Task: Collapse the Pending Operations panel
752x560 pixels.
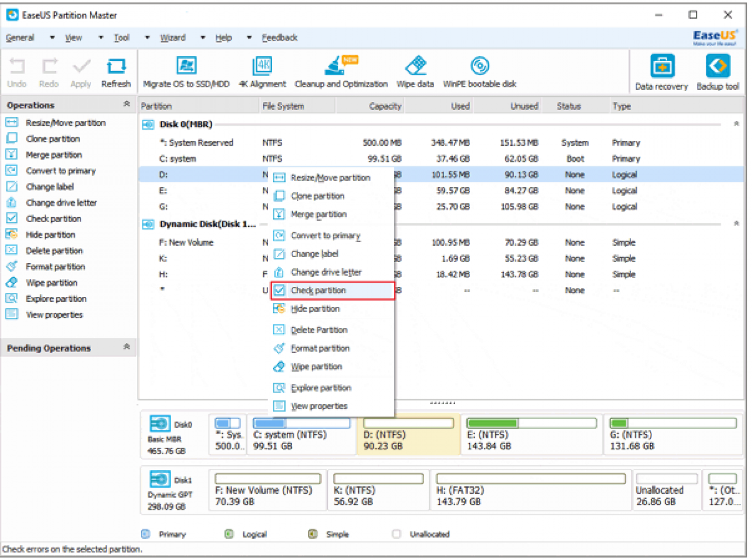Action: pyautogui.click(x=126, y=346)
